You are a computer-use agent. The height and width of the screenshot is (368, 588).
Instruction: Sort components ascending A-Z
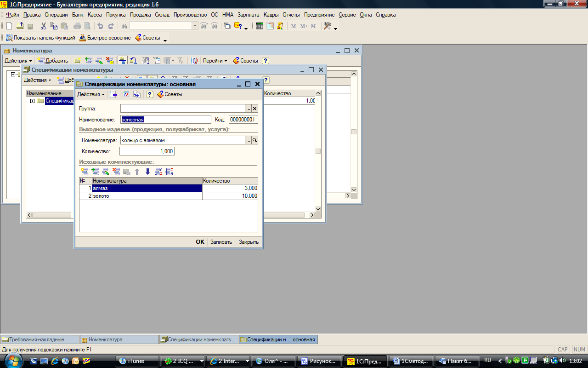tap(158, 172)
